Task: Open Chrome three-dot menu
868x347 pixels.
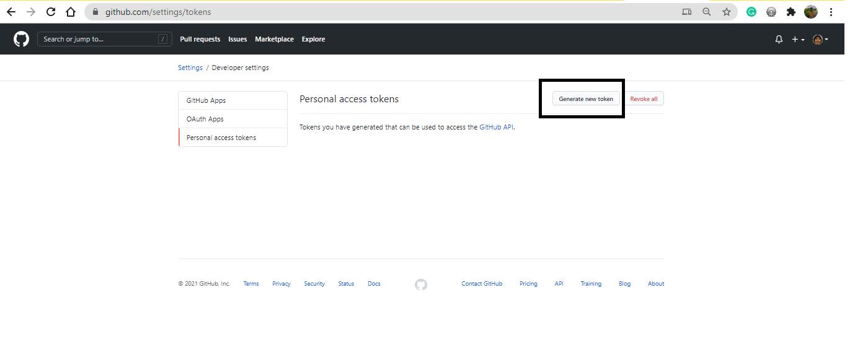Action: pos(831,12)
